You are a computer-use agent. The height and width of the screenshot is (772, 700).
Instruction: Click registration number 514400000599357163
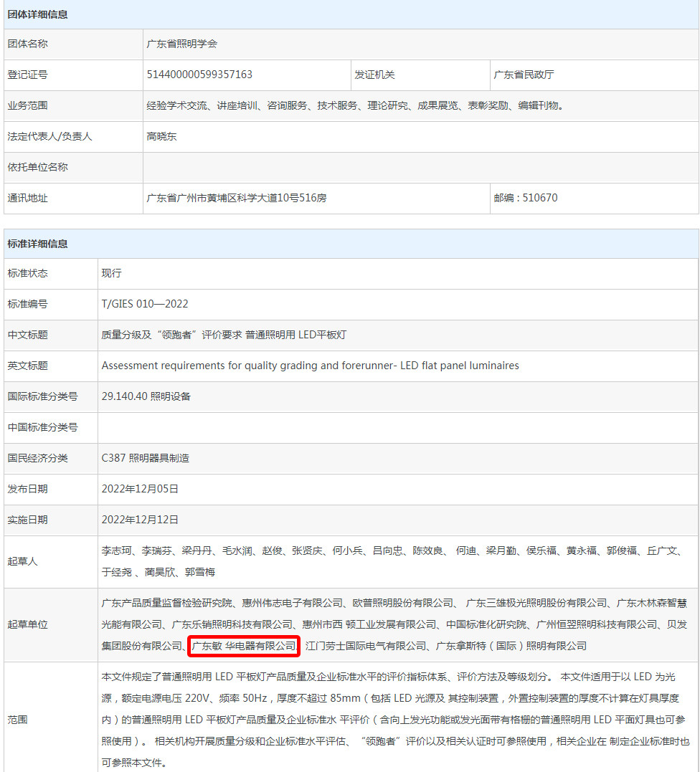point(199,75)
